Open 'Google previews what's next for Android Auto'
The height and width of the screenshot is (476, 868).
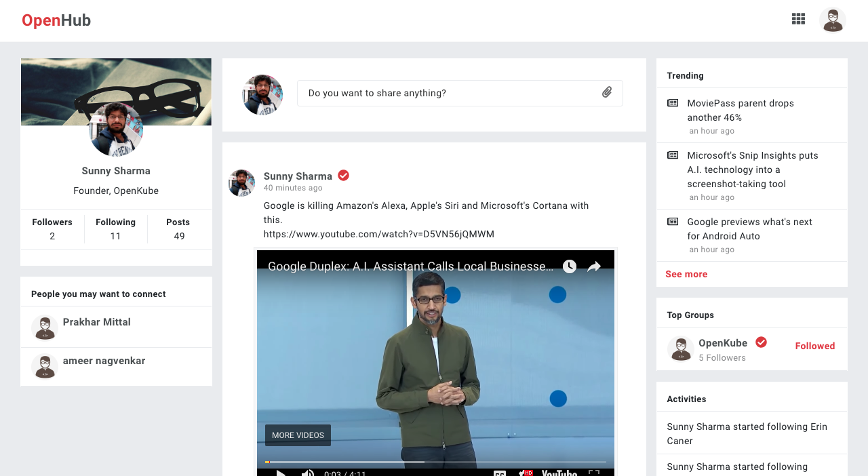pyautogui.click(x=749, y=229)
